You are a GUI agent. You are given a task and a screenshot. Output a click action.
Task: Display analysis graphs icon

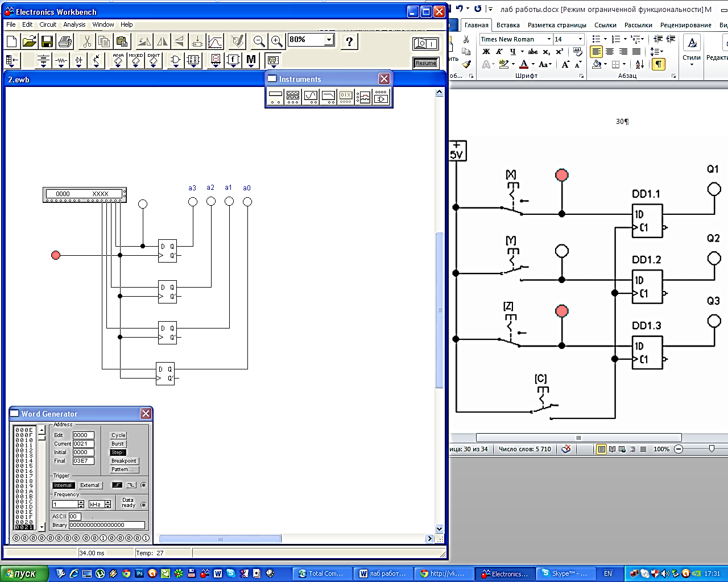pos(215,41)
